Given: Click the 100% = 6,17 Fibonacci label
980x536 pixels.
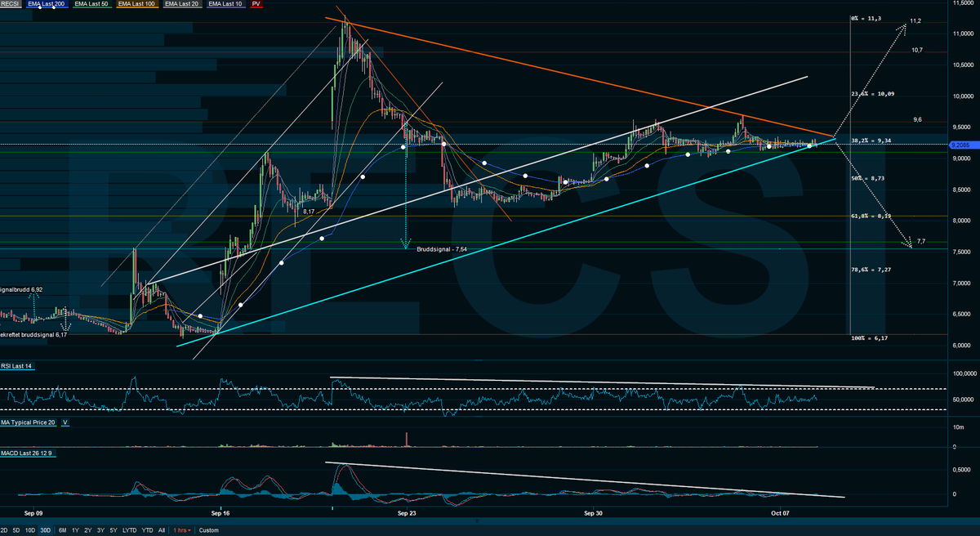Looking at the screenshot, I should 871,337.
